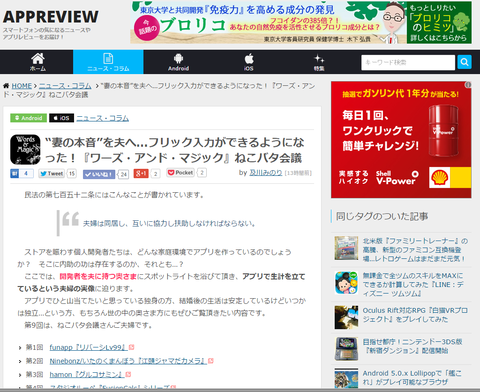
Task: Focus the keyword search input field
Action: click(408, 62)
